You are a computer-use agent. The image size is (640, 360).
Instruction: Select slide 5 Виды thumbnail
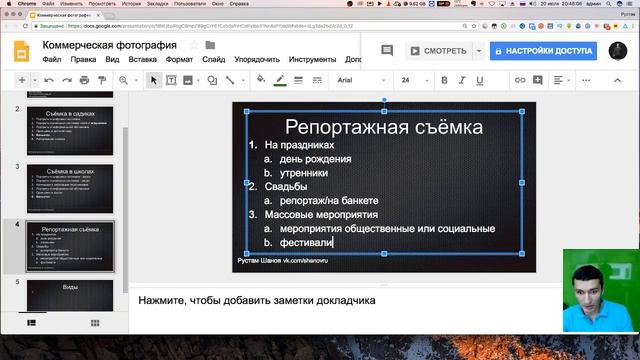point(70,296)
